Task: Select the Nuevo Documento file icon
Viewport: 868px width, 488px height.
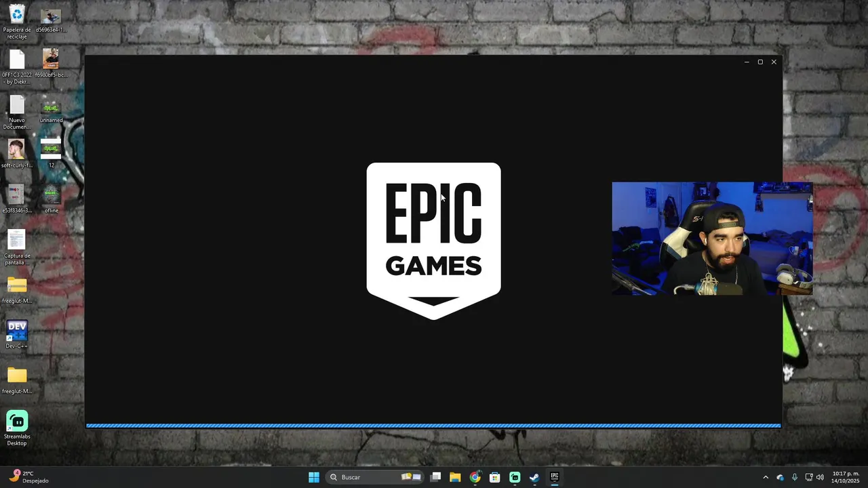Action: 17,113
